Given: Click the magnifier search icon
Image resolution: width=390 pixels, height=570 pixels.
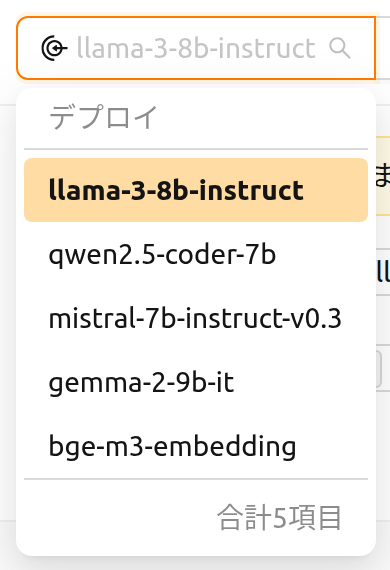Looking at the screenshot, I should (x=339, y=48).
